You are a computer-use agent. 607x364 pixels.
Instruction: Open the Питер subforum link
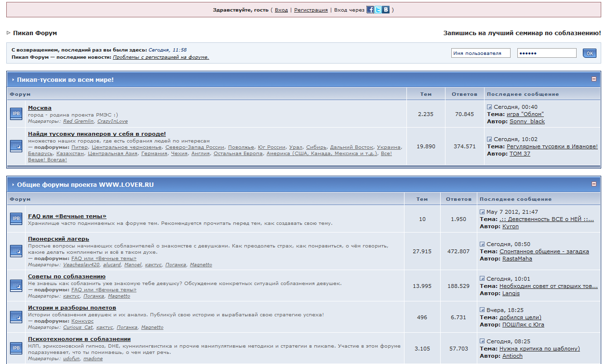click(80, 147)
